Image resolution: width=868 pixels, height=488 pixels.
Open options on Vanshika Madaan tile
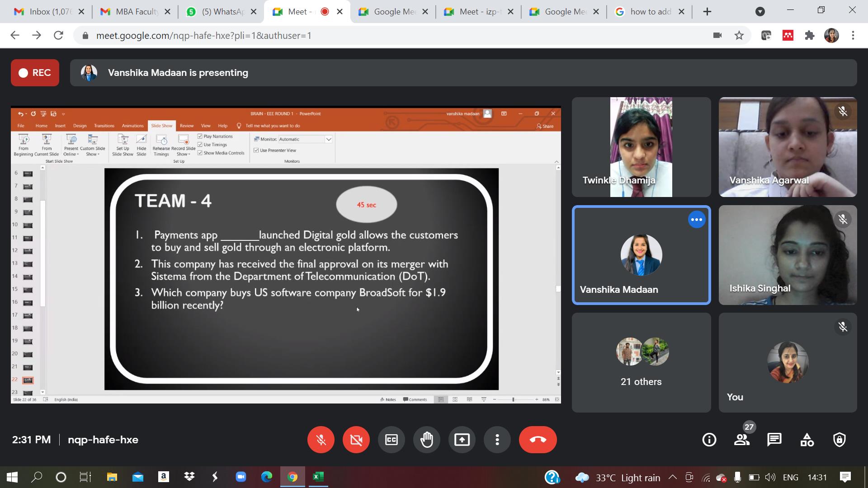(x=697, y=220)
